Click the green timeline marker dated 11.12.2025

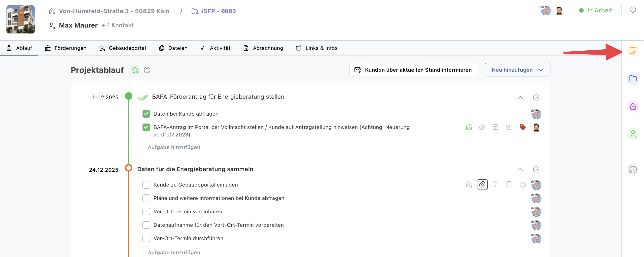(x=129, y=96)
